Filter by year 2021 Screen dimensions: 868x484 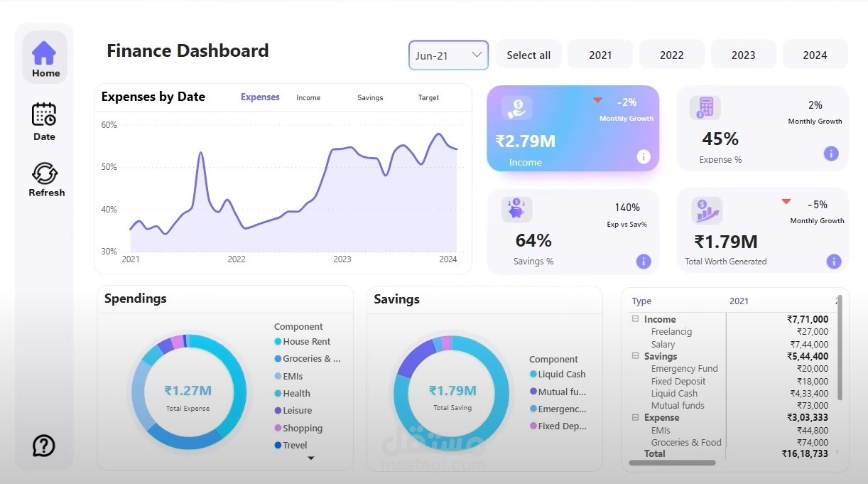coord(600,55)
